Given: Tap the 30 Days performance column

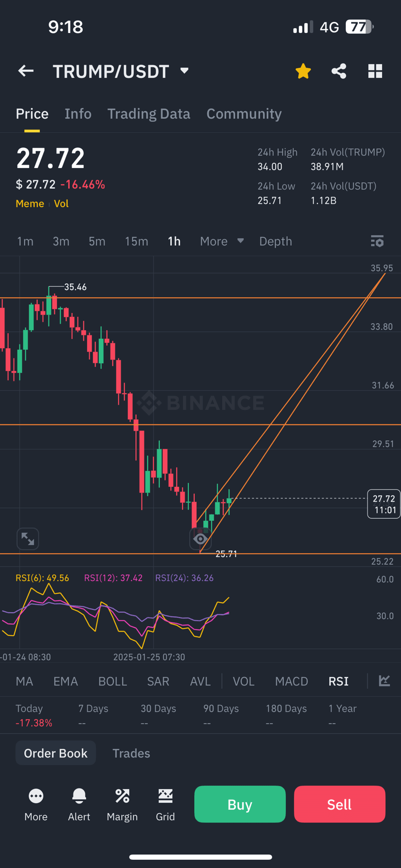Looking at the screenshot, I should pos(158,715).
